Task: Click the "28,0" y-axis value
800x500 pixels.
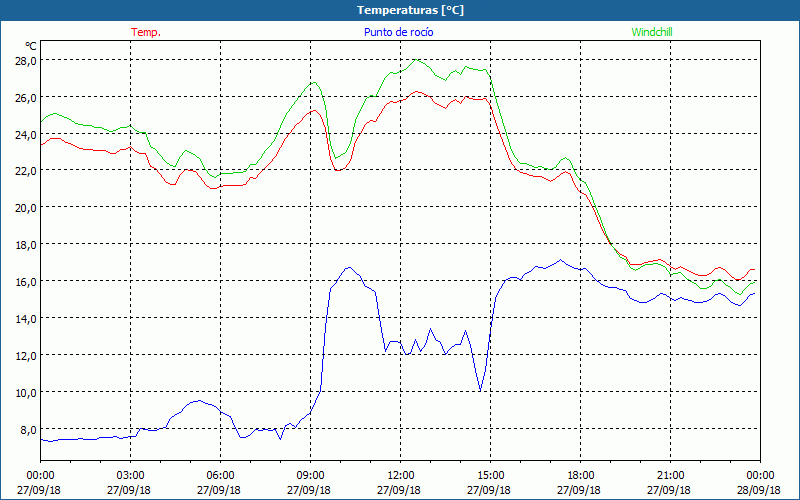Action: 25,61
